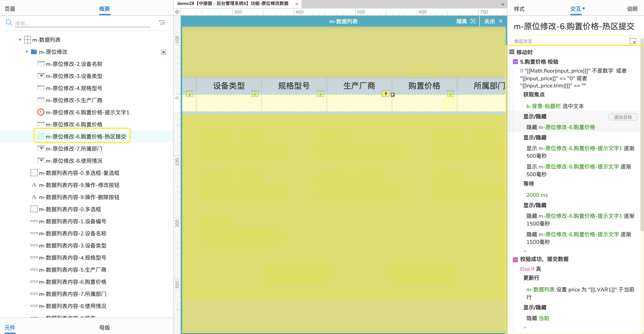The height and width of the screenshot is (334, 644).
Task: Click the droplist icon of m-原位修改-3.设备类型
Action: click(x=40, y=76)
